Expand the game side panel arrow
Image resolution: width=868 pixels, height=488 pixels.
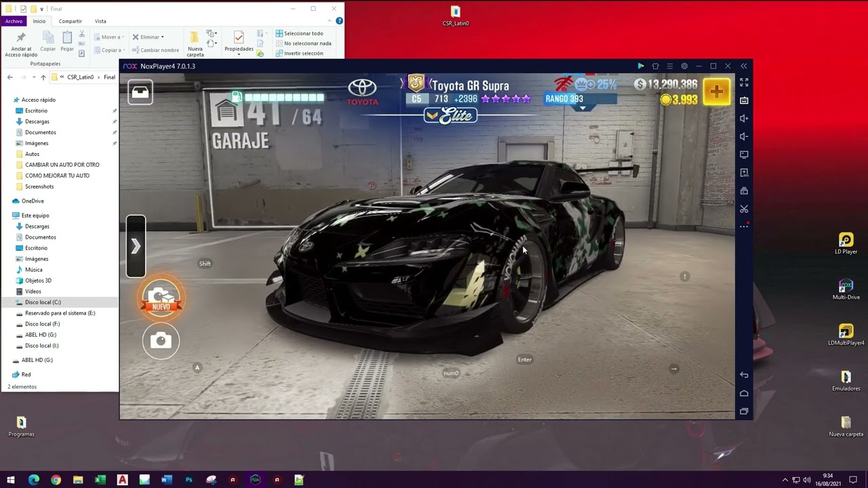[136, 246]
